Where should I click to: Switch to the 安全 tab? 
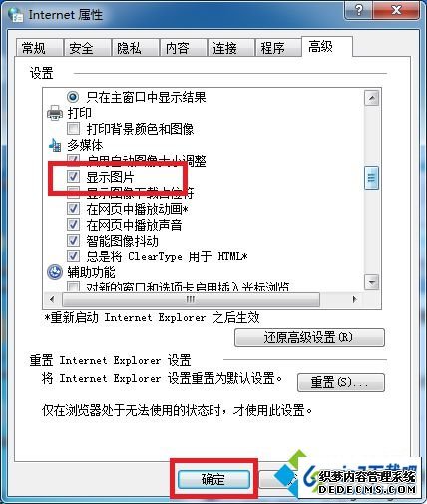click(x=81, y=48)
